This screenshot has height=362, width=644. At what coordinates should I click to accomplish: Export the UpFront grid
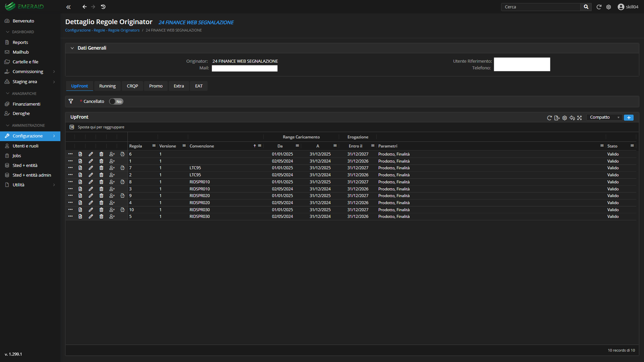557,118
